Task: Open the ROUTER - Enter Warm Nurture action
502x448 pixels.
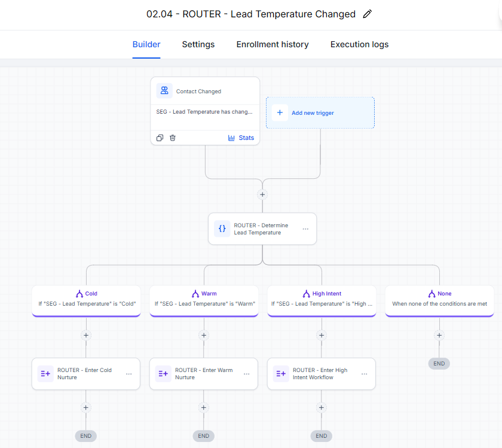Action: 204,374
